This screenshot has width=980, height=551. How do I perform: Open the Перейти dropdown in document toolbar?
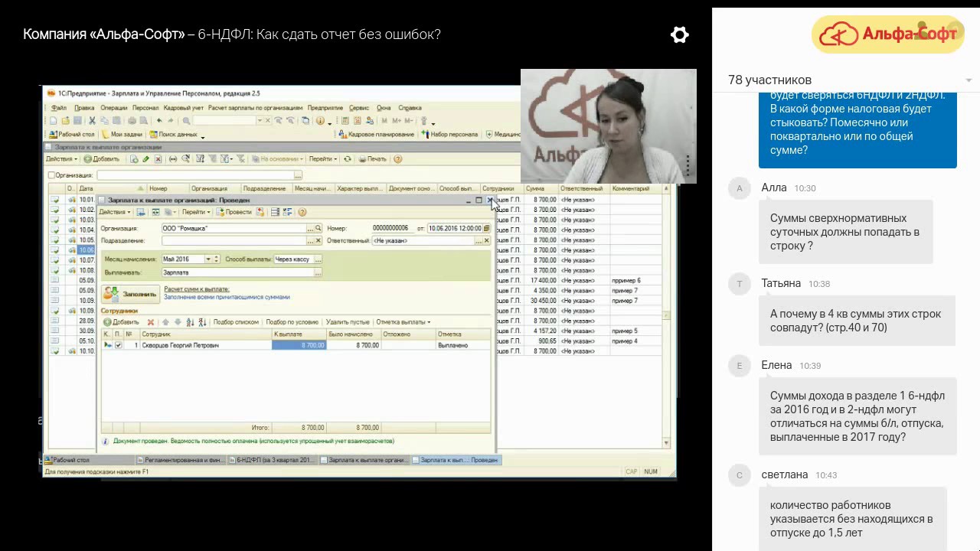196,212
